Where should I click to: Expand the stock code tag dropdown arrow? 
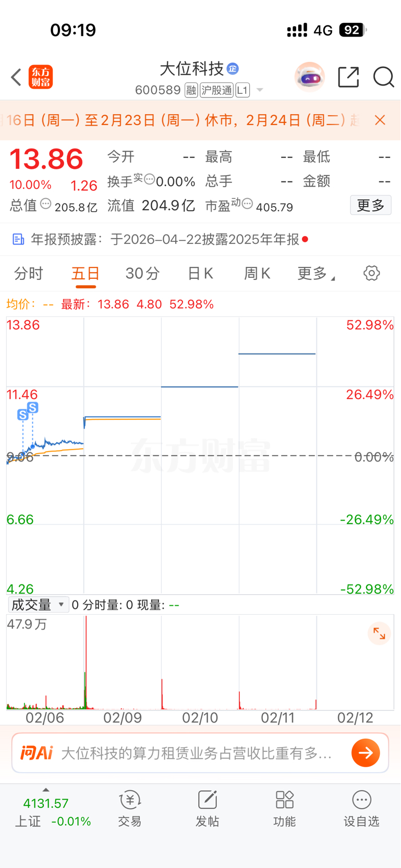[x=260, y=90]
